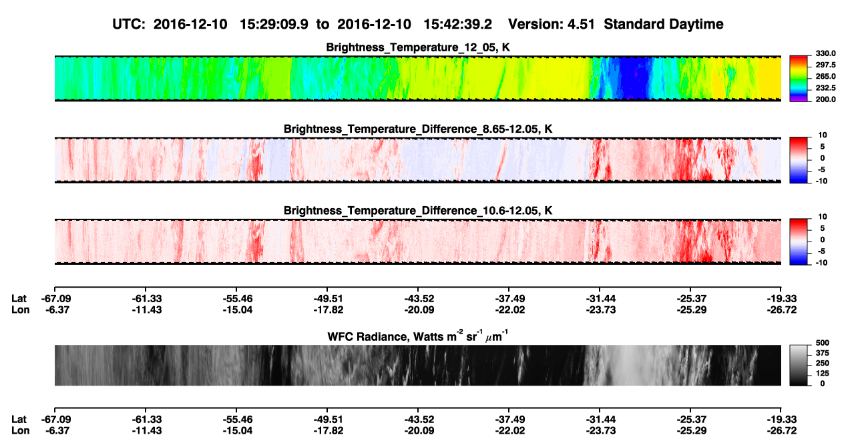Click the Brightness_Temperature_12_05, K panel title
Viewport: 868px width, 445px height.
(418, 47)
